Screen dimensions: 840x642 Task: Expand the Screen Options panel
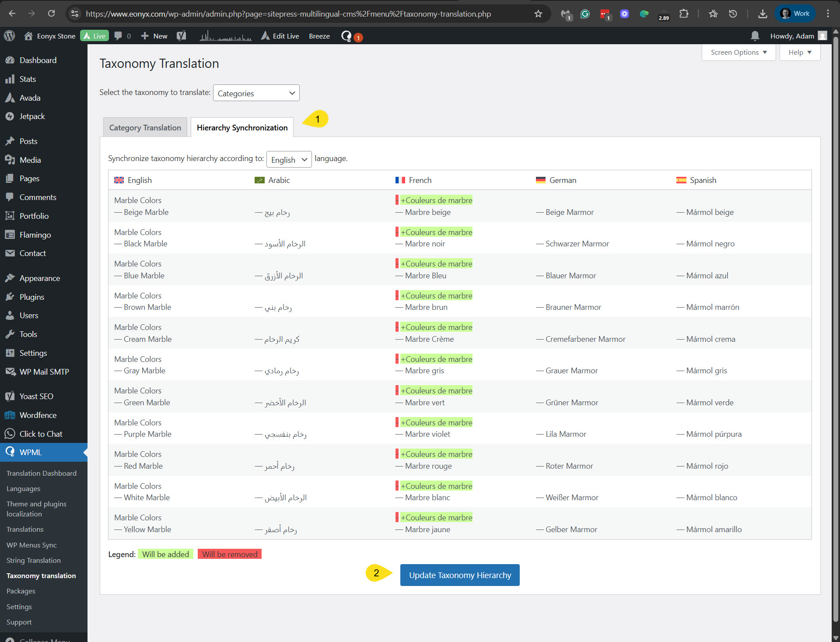(738, 53)
